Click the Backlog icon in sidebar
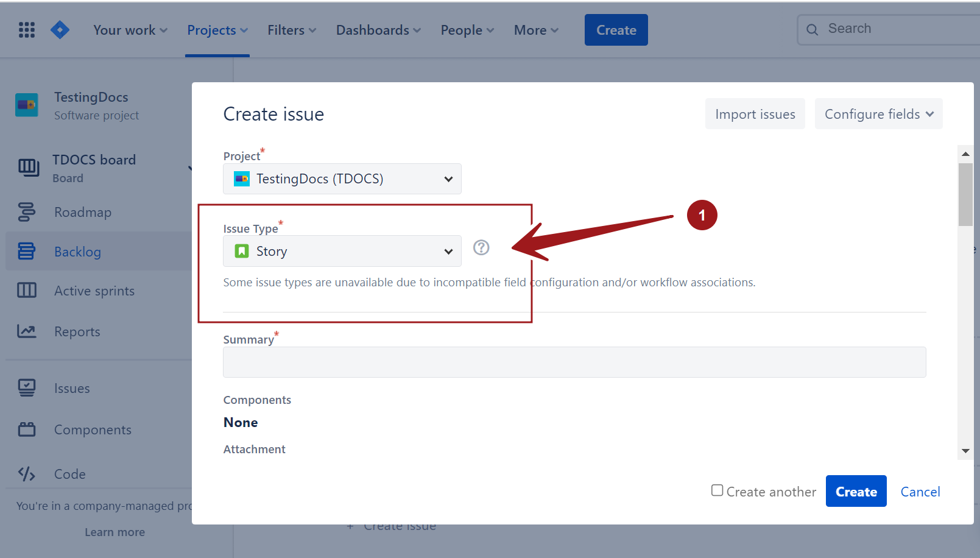 pyautogui.click(x=27, y=251)
